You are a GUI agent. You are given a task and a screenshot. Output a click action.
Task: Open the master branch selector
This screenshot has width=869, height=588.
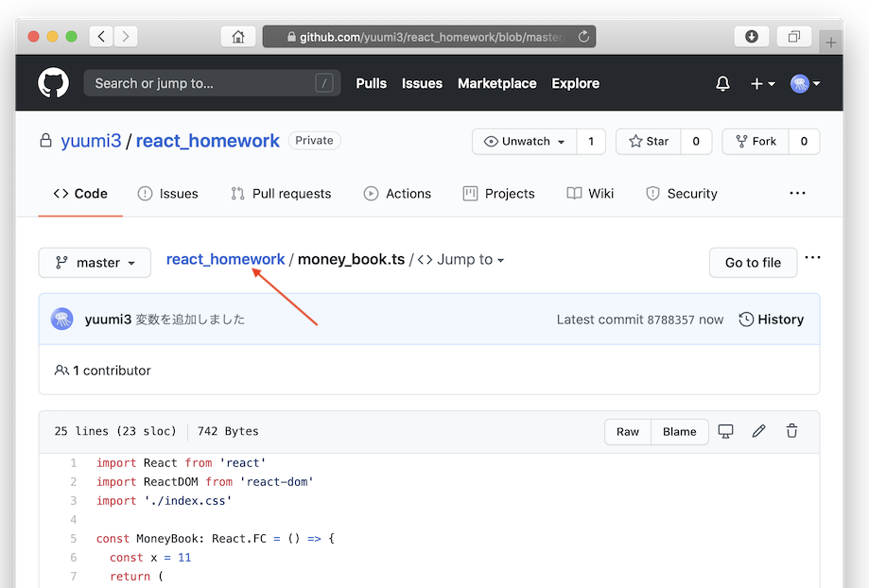(x=95, y=263)
